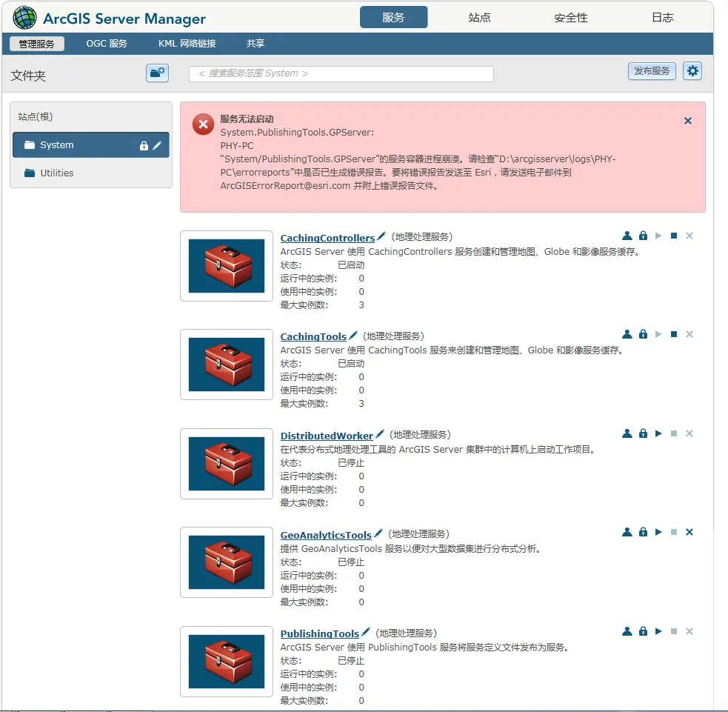Open GeoAnalyticsTools user permissions icon

[627, 532]
